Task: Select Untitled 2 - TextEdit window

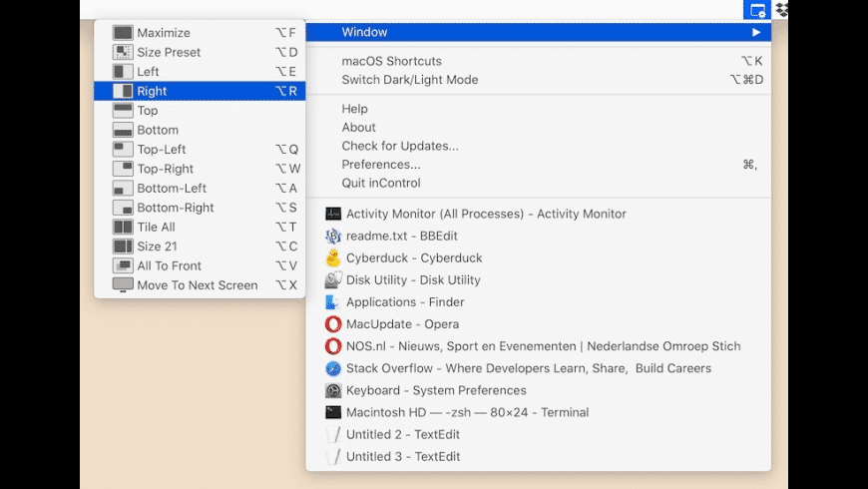Action: click(402, 435)
